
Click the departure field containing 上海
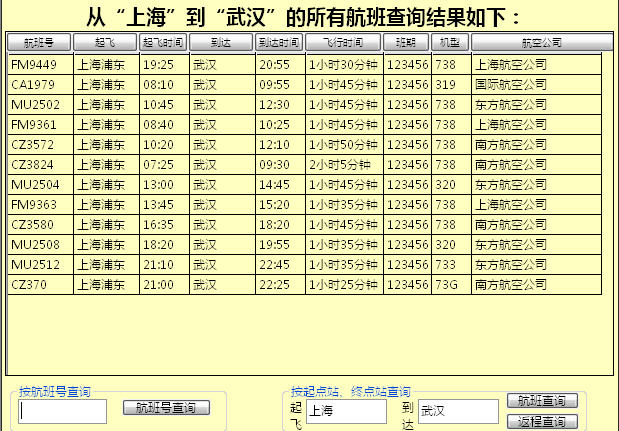click(346, 411)
